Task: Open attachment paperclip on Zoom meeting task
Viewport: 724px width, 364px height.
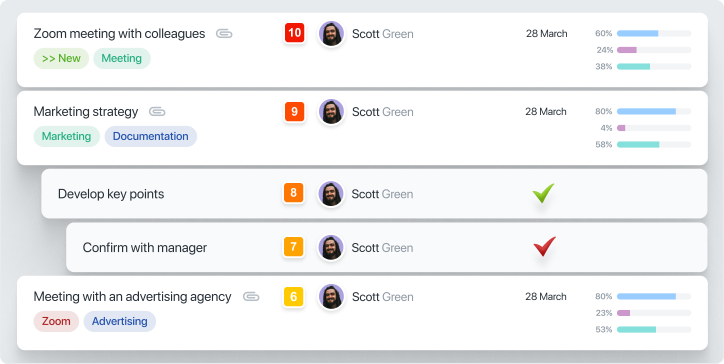Action: [x=224, y=34]
